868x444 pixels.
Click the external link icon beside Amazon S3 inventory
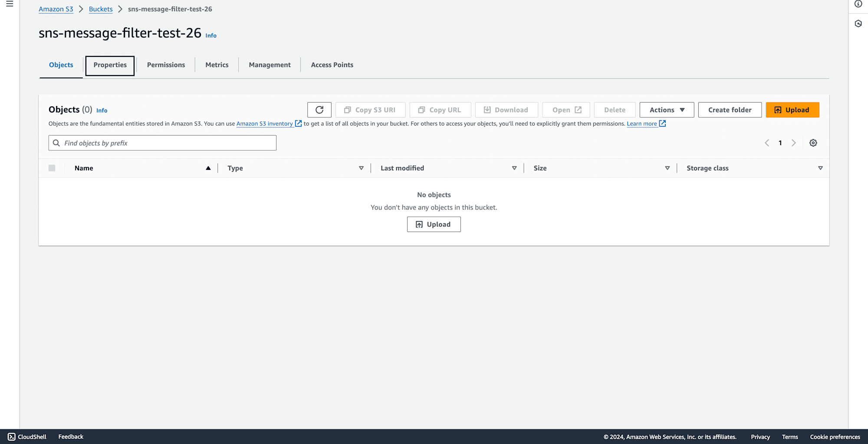pyautogui.click(x=298, y=123)
